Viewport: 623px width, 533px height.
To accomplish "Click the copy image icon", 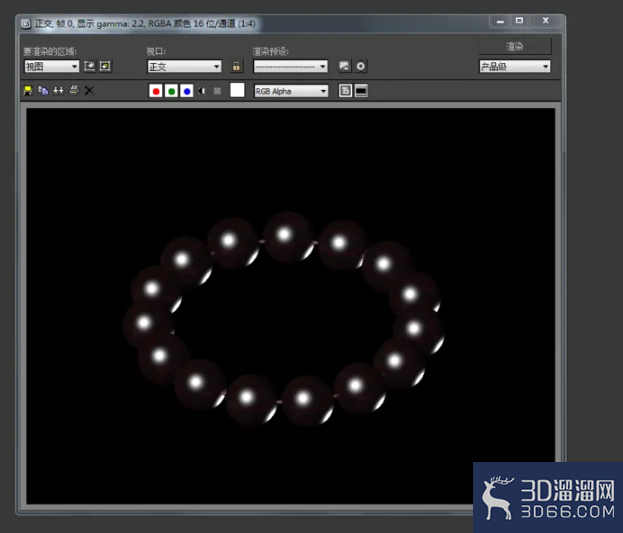I will [x=43, y=91].
